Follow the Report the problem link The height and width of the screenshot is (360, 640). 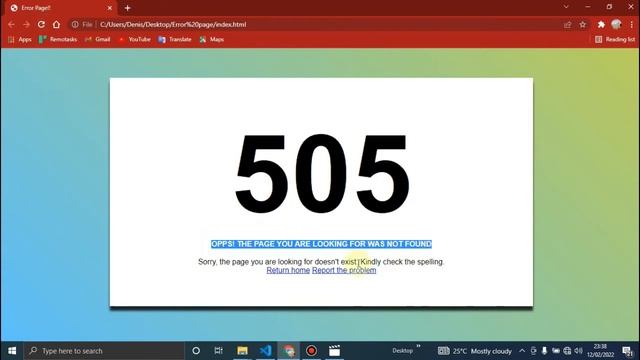click(344, 270)
